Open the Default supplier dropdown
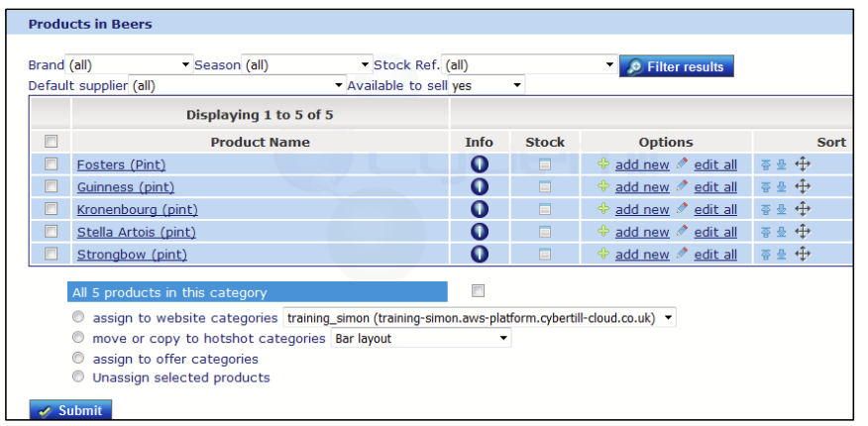The image size is (868, 426). (238, 86)
